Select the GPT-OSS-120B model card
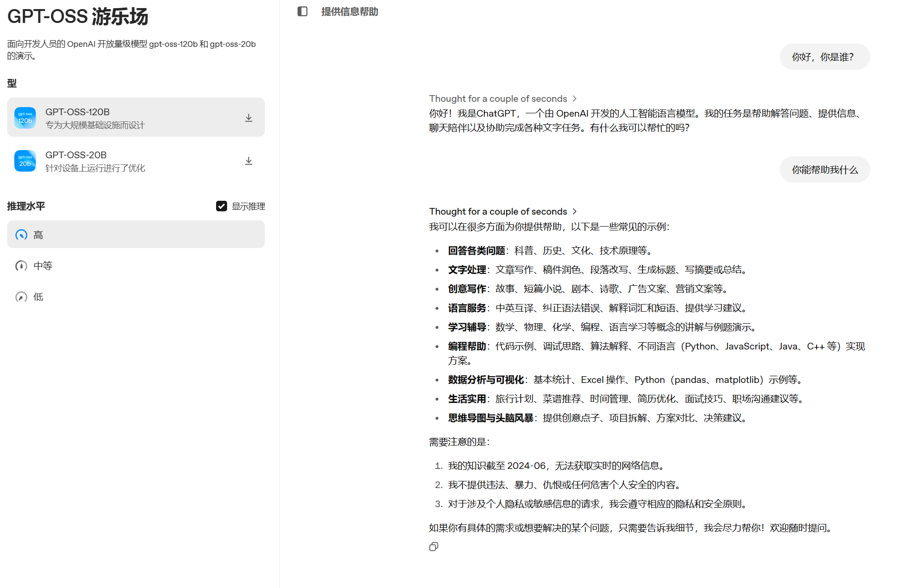906x588 pixels. [136, 117]
